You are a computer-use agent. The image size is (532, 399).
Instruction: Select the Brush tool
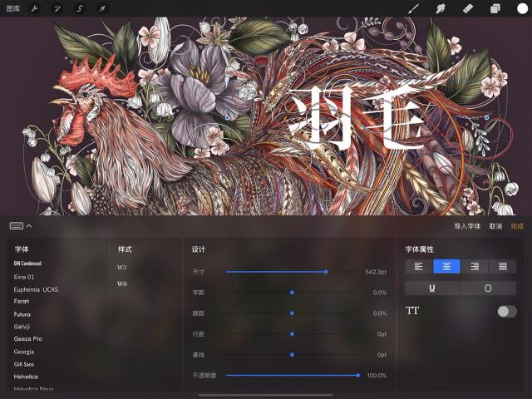coord(413,8)
